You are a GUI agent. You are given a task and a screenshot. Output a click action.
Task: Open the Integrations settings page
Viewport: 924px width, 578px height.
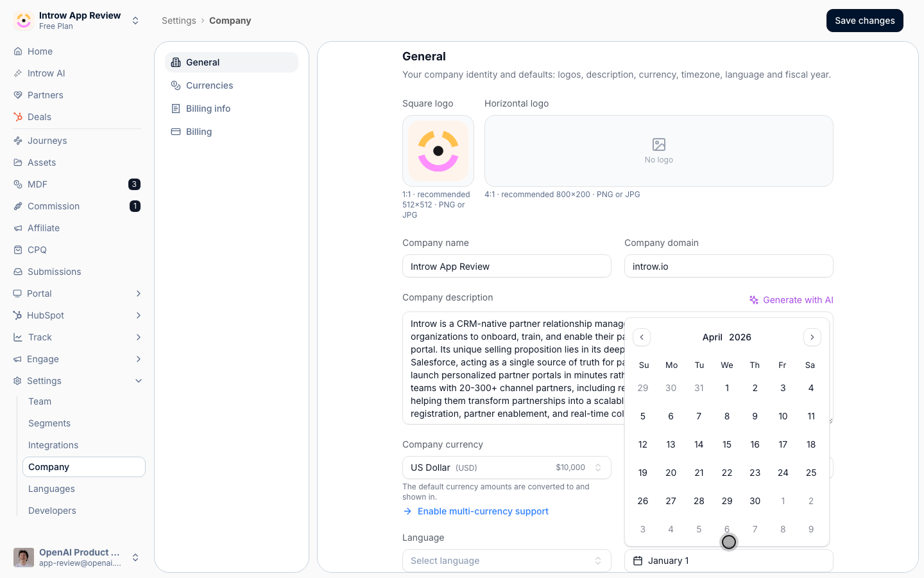tap(53, 445)
